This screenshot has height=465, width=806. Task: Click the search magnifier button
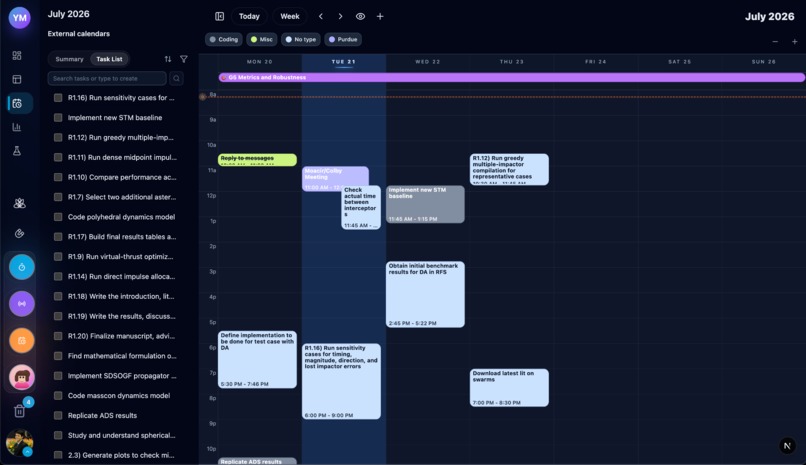pos(176,78)
